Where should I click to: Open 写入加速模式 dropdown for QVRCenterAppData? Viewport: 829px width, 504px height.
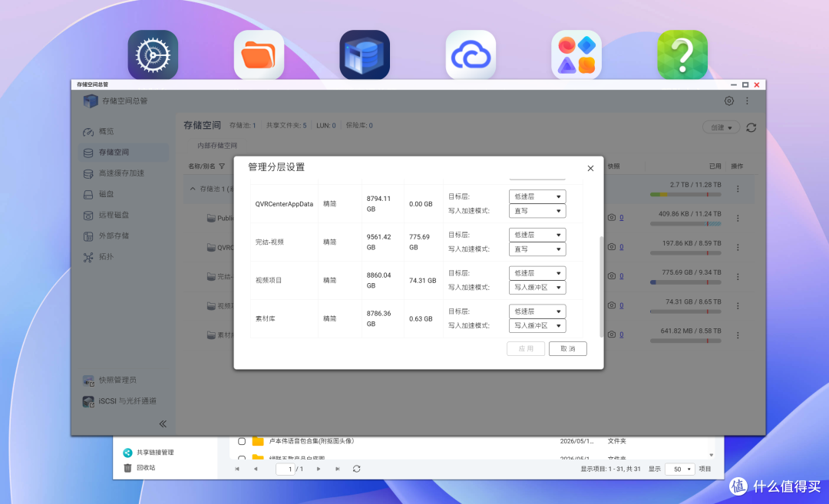click(537, 211)
